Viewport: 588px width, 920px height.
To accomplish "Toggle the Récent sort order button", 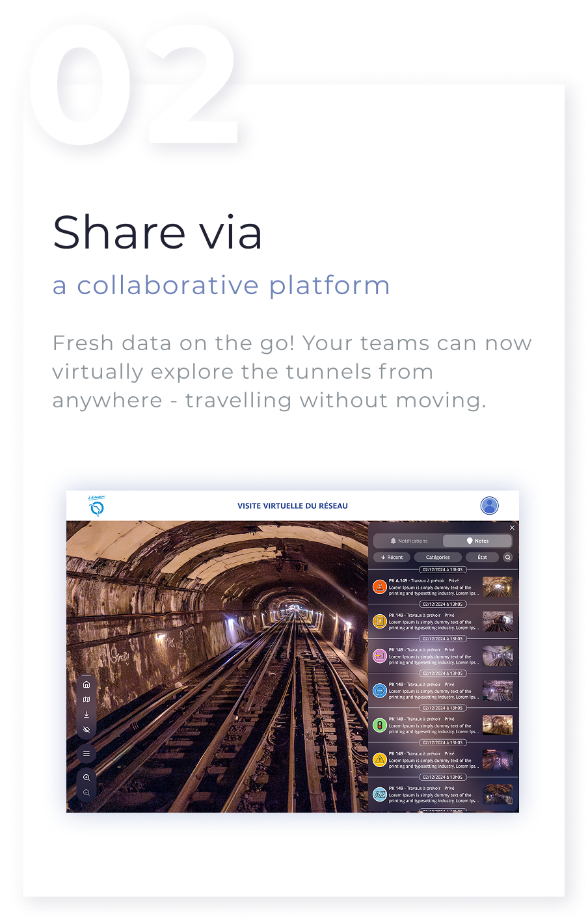I will (392, 557).
